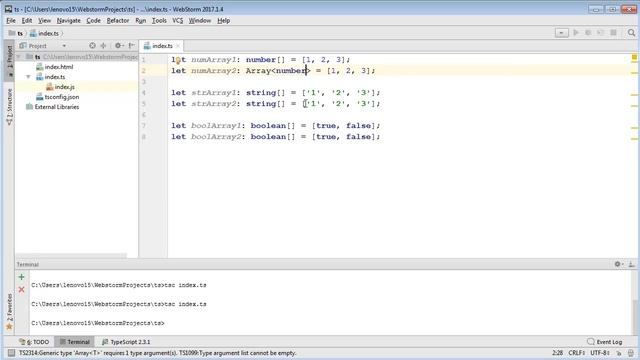This screenshot has height=360, width=640.
Task: Hide the Terminal panel icon
Action: point(631,264)
